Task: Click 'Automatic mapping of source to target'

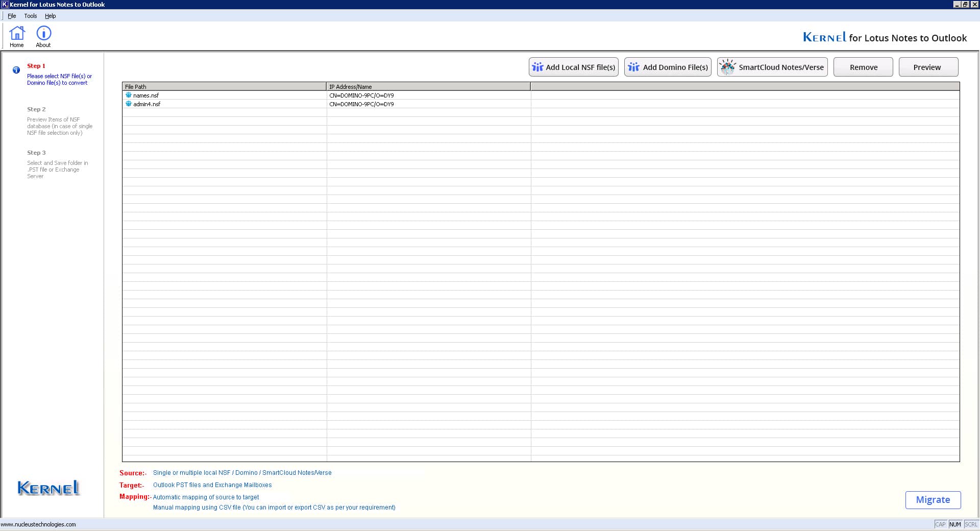Action: (x=206, y=497)
